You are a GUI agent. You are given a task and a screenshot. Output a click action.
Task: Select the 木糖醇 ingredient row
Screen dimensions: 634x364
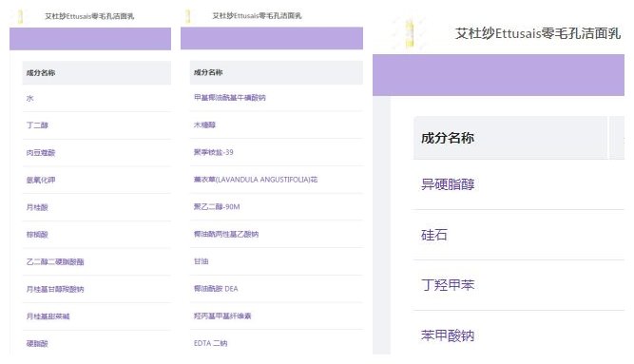pos(277,125)
